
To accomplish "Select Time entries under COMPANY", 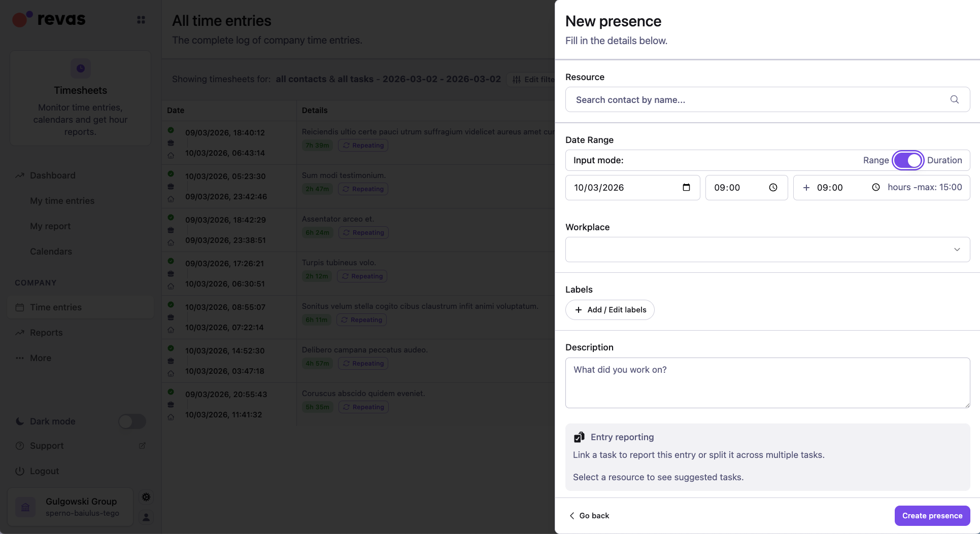I will [x=55, y=307].
